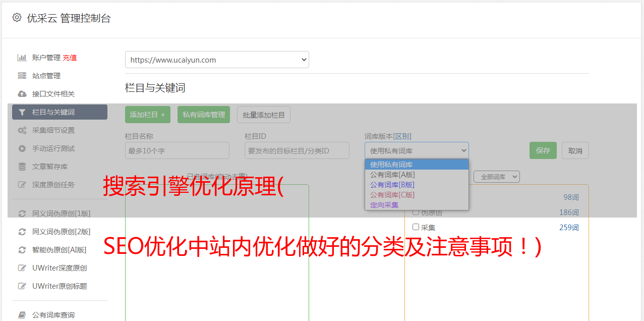This screenshot has width=644, height=321.
Task: Click the 批量添加栏目 button
Action: (x=264, y=115)
